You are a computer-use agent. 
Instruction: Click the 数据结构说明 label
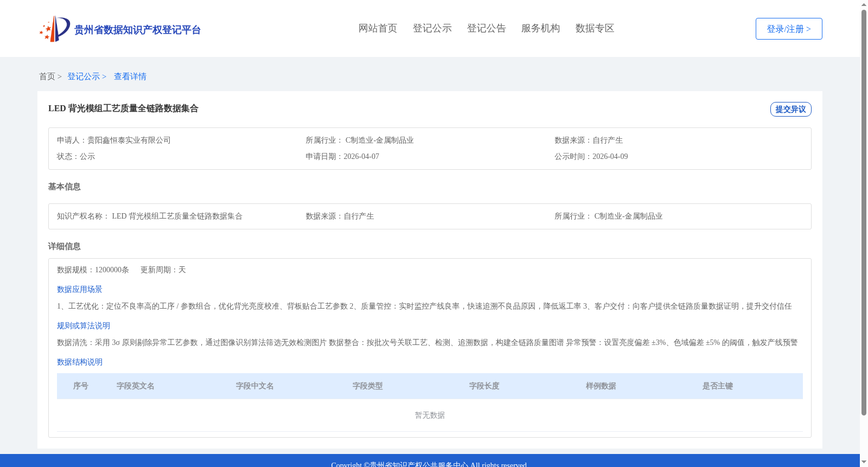80,362
